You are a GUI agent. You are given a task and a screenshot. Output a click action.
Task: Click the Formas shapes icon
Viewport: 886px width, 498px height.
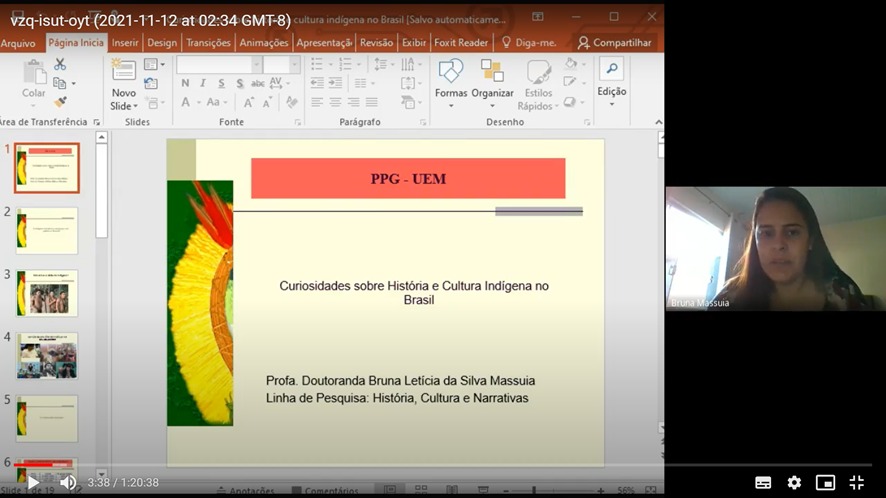(x=450, y=71)
